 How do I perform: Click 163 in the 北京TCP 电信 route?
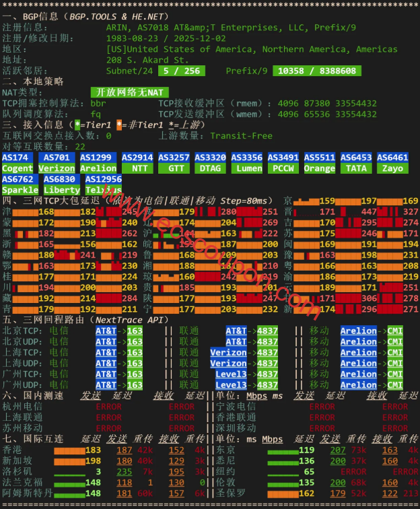135,331
